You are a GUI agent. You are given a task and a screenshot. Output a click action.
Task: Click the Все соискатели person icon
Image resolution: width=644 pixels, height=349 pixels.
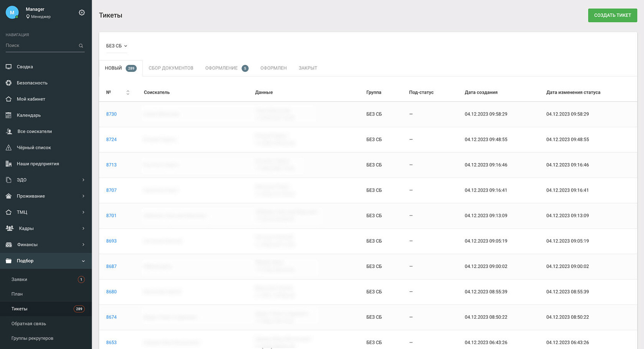click(9, 131)
